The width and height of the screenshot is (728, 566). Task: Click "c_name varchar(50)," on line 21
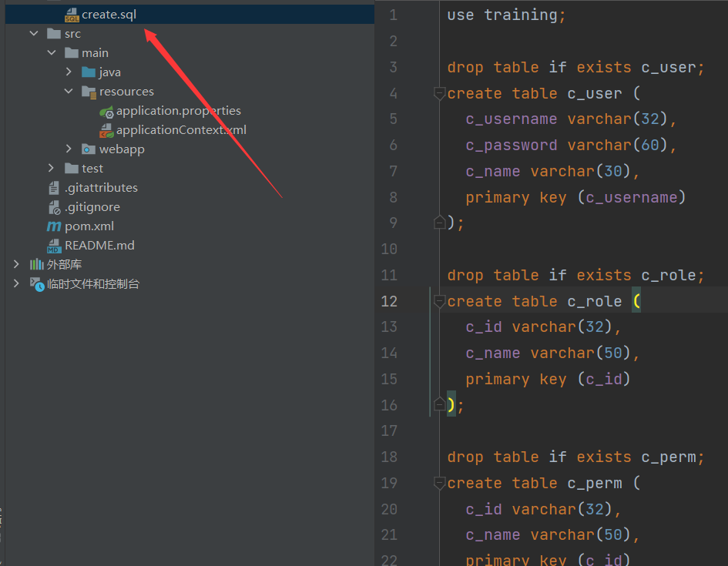coord(552,535)
